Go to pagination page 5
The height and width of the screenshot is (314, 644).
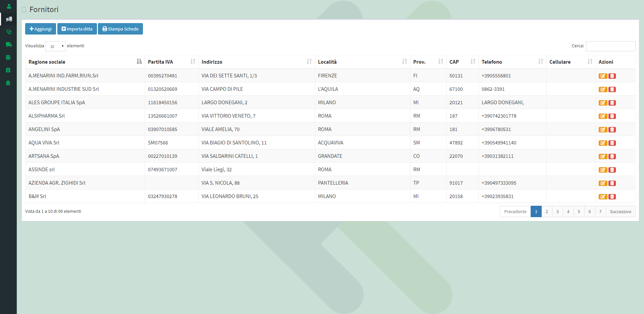point(579,211)
